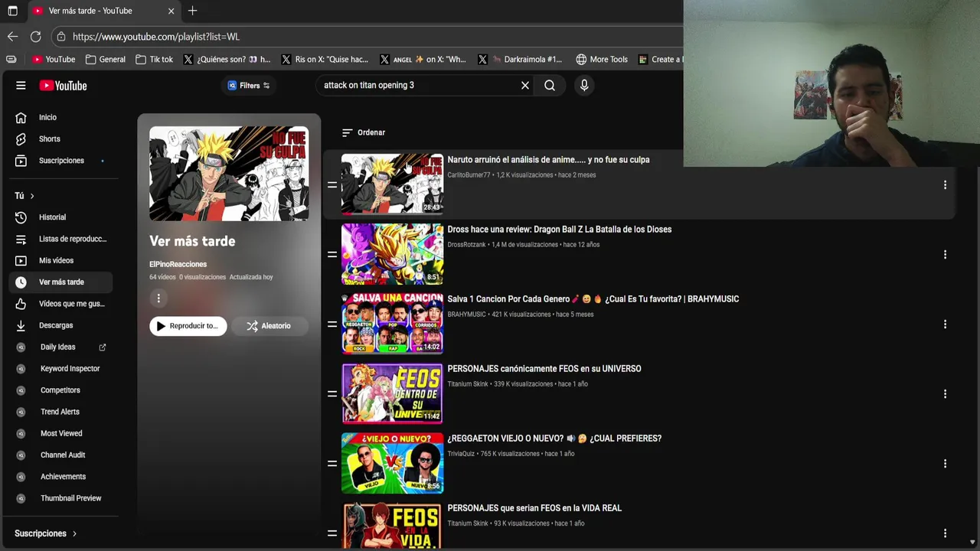Image resolution: width=980 pixels, height=551 pixels.
Task: Click CarlitoBurner77 channel name
Action: pyautogui.click(x=469, y=175)
